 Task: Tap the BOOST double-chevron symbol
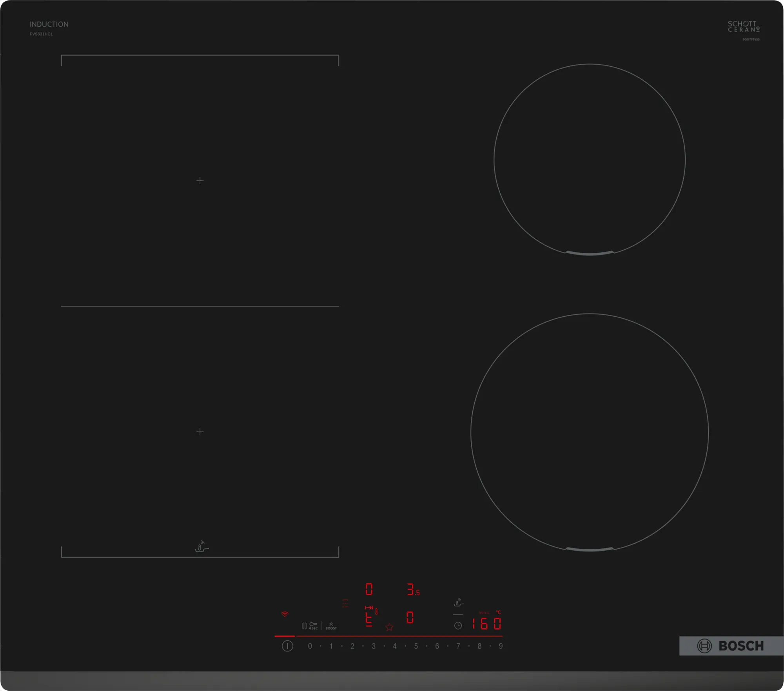331,626
